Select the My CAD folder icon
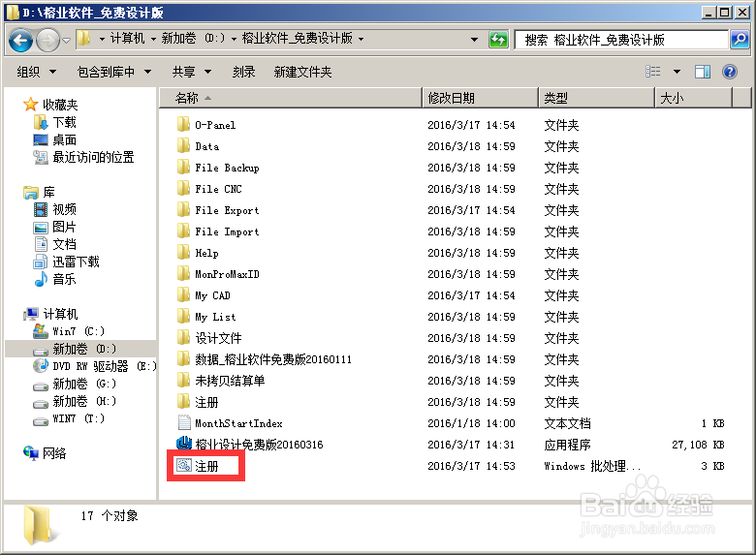Image resolution: width=756 pixels, height=555 pixels. (183, 294)
